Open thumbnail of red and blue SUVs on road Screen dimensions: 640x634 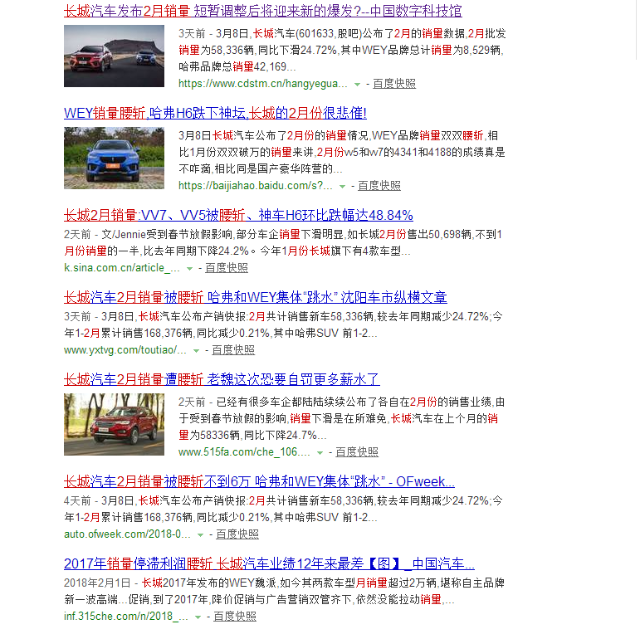114,56
